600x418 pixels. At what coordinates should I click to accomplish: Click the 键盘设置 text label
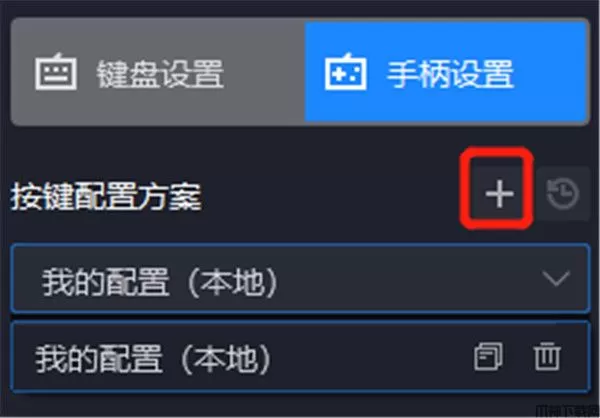click(160, 73)
